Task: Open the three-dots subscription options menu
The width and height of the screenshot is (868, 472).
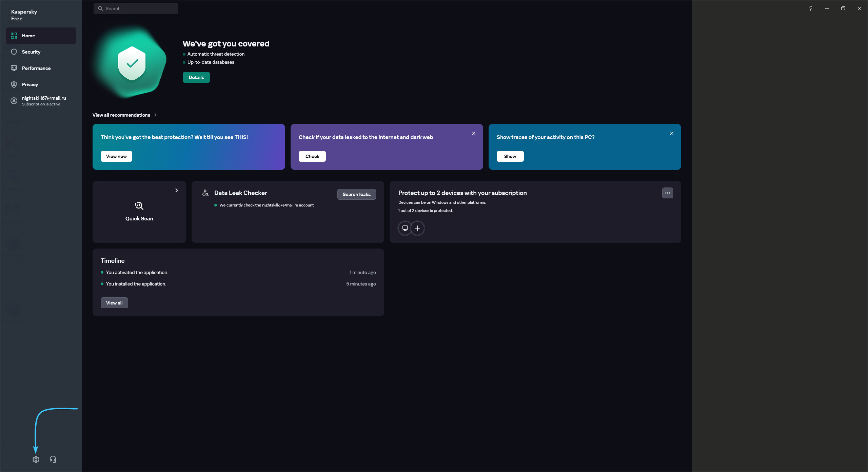Action: [667, 193]
